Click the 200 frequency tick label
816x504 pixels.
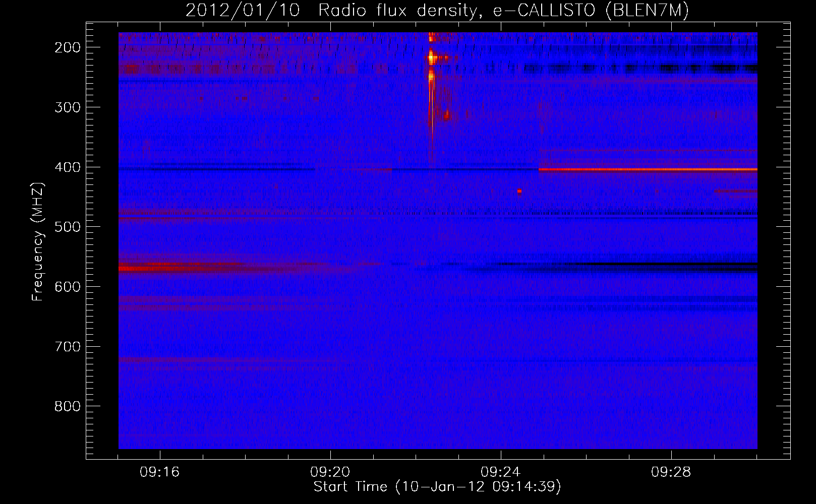[x=68, y=47]
